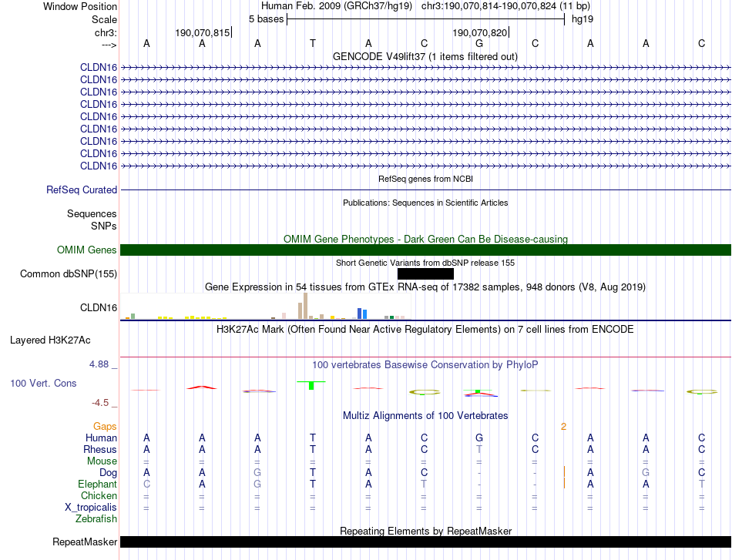Select the 'Elephant' species label

click(x=97, y=484)
